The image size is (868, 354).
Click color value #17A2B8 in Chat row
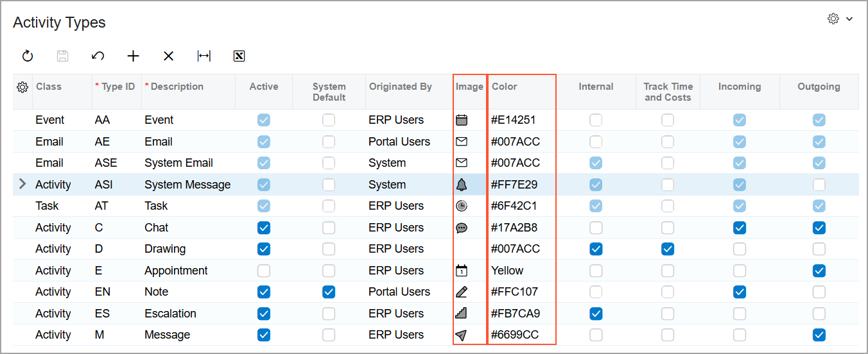pos(514,228)
